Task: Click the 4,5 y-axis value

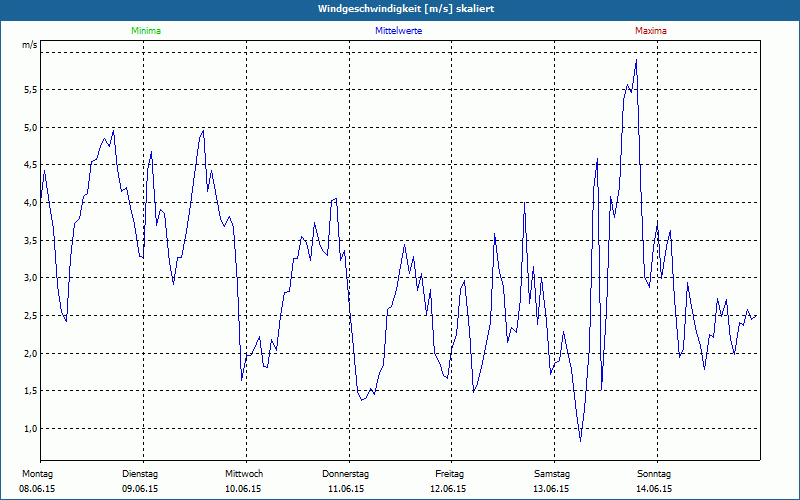Action: tap(30, 165)
